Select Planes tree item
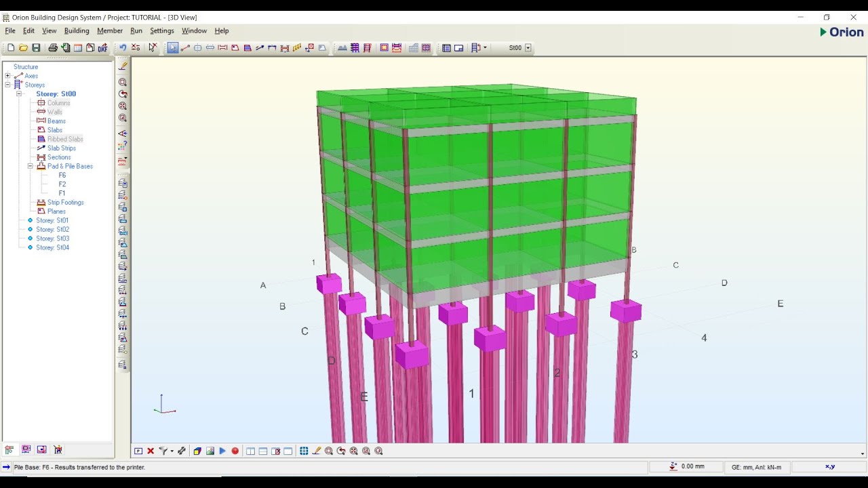The width and height of the screenshot is (868, 488). pos(56,211)
